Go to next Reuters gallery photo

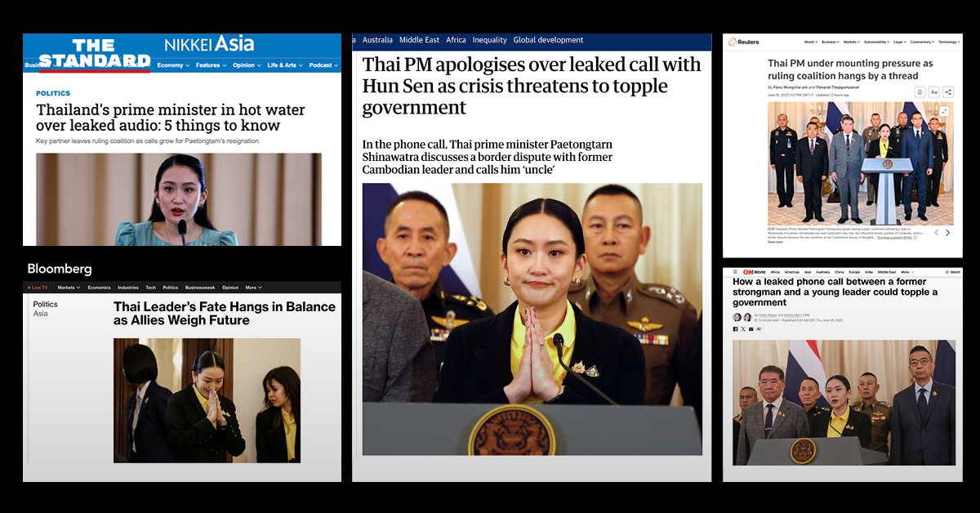click(x=947, y=233)
